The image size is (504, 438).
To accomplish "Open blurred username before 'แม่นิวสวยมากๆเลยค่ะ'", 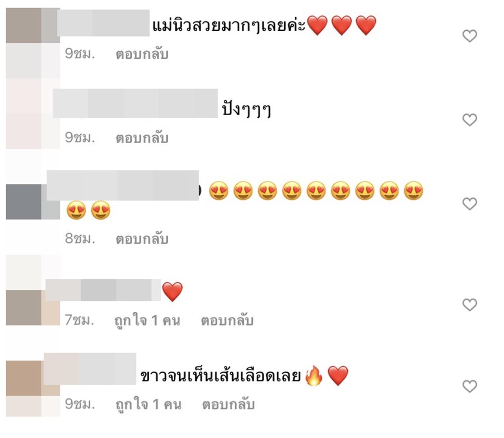I will 103,23.
